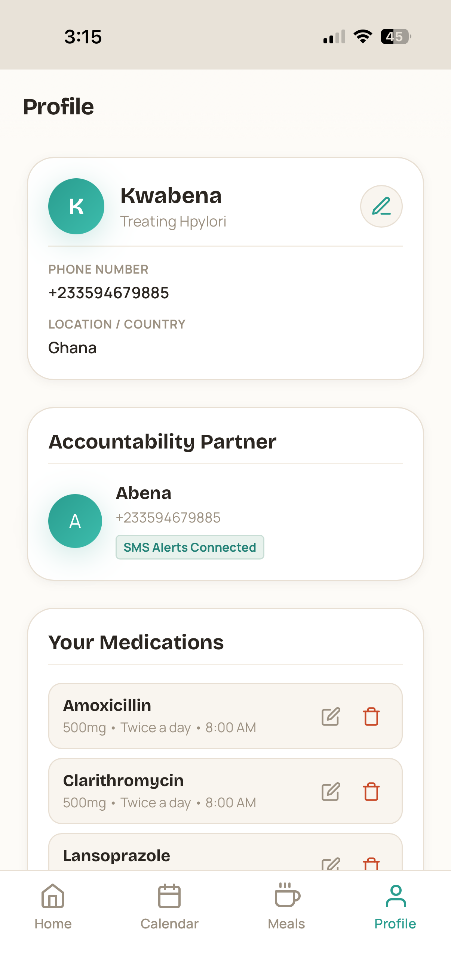Screen dimensions: 451x980
Task: Select the Profile tab
Action: click(395, 907)
